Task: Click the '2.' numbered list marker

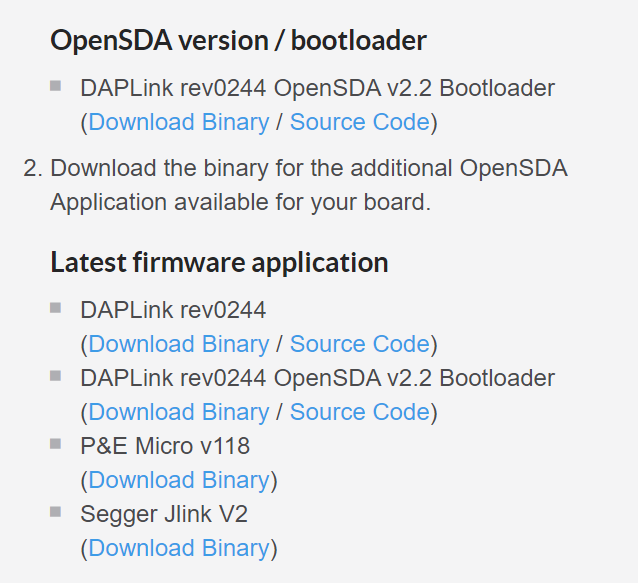Action: 32,168
